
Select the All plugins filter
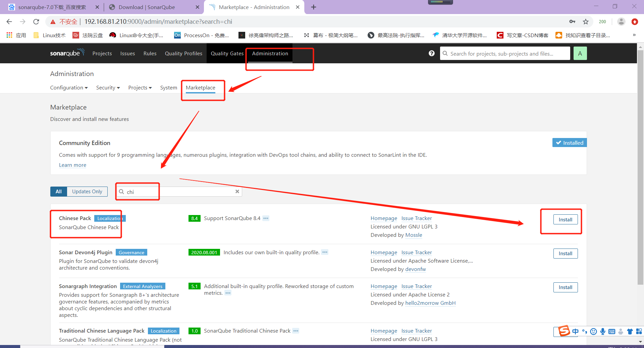pos(59,192)
